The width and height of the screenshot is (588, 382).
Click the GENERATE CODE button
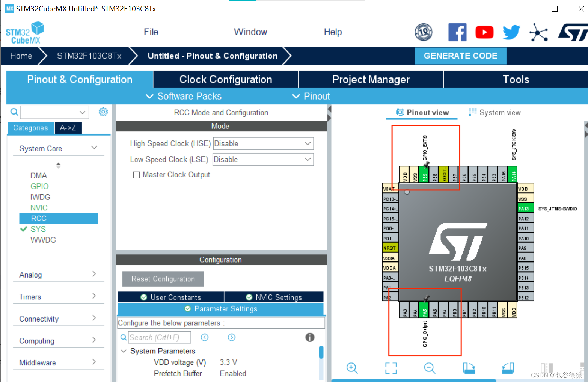[x=460, y=56]
